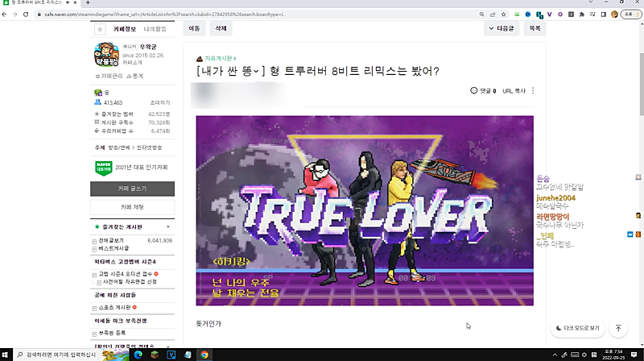The height and width of the screenshot is (361, 644).
Task: Open Microsoft Edge from the taskbar
Action: tap(138, 355)
